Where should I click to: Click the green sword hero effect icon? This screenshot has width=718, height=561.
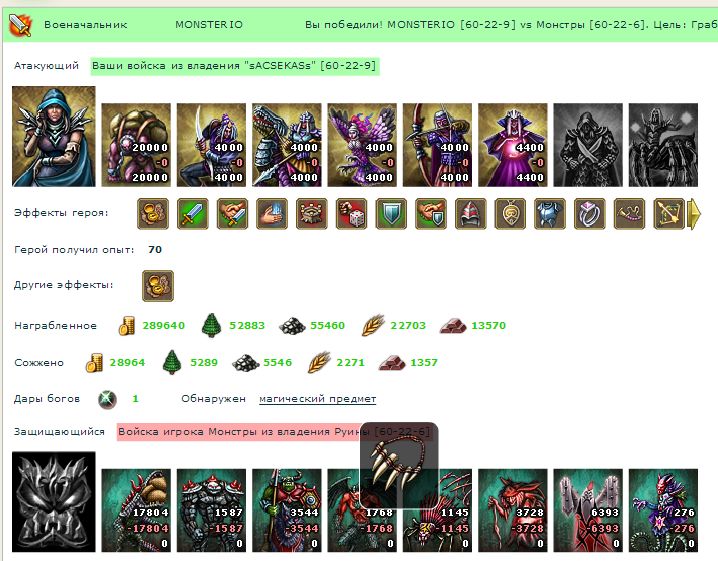point(193,213)
